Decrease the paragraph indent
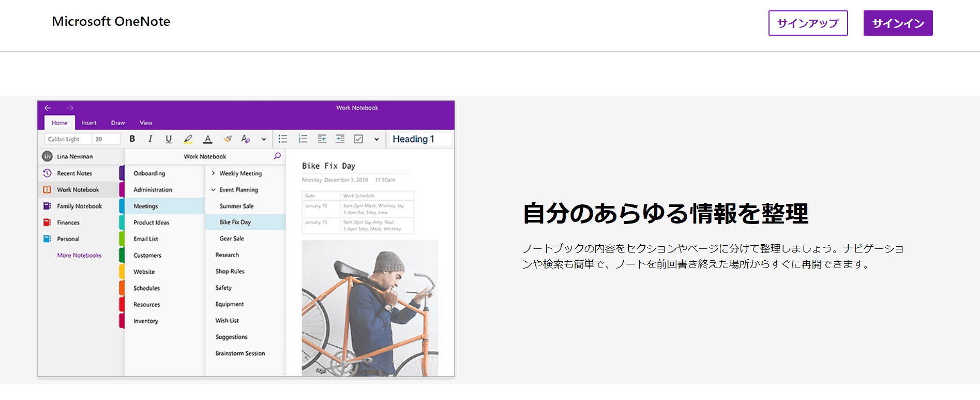 [322, 139]
